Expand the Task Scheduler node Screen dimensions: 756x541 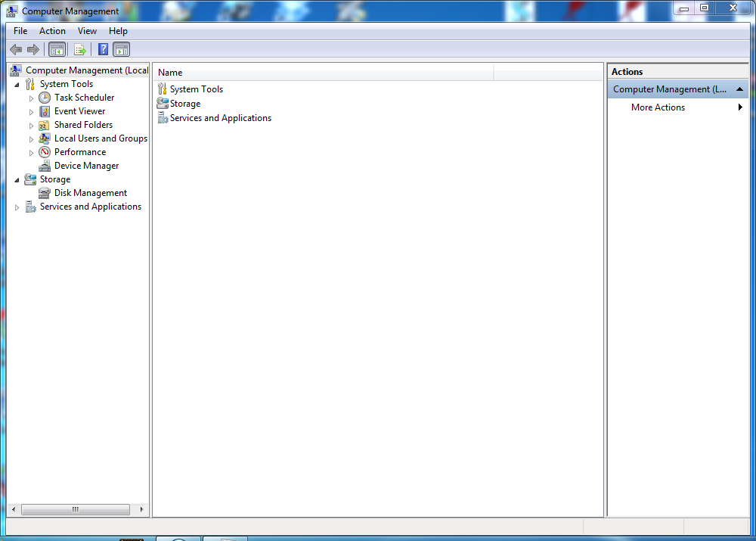pos(31,98)
